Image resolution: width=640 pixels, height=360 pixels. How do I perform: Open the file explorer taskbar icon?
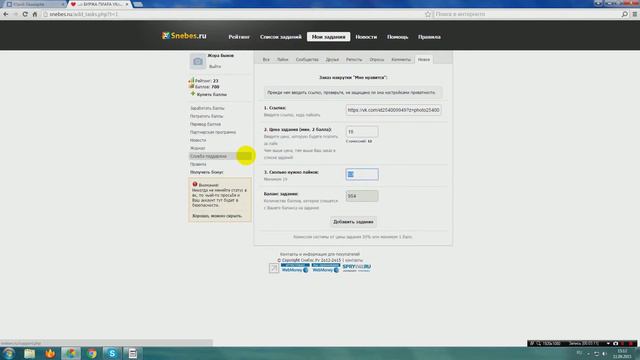29,353
